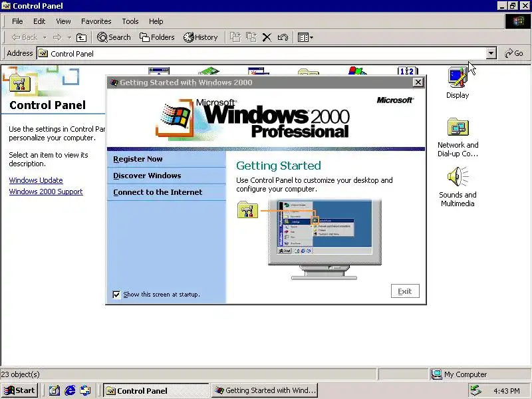The width and height of the screenshot is (532, 399).
Task: Go up one folder level icon
Action: pyautogui.click(x=81, y=37)
